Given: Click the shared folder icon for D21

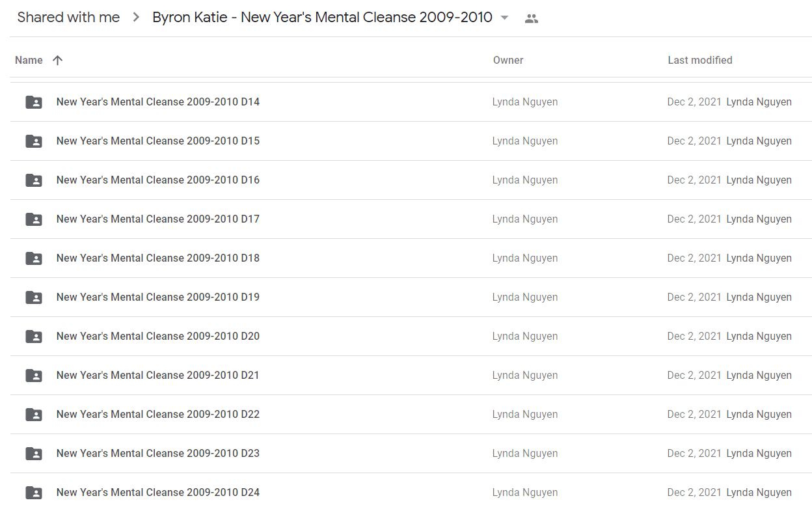Looking at the screenshot, I should point(34,376).
